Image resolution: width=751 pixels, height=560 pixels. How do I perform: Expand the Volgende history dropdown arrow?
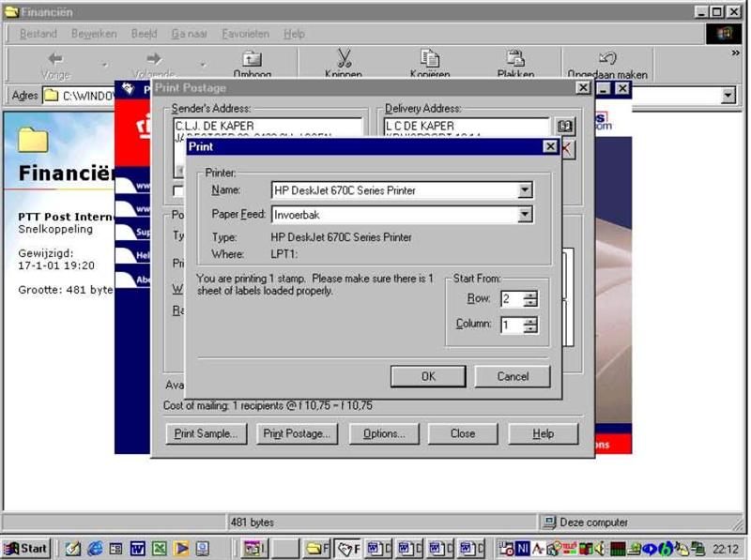point(203,64)
